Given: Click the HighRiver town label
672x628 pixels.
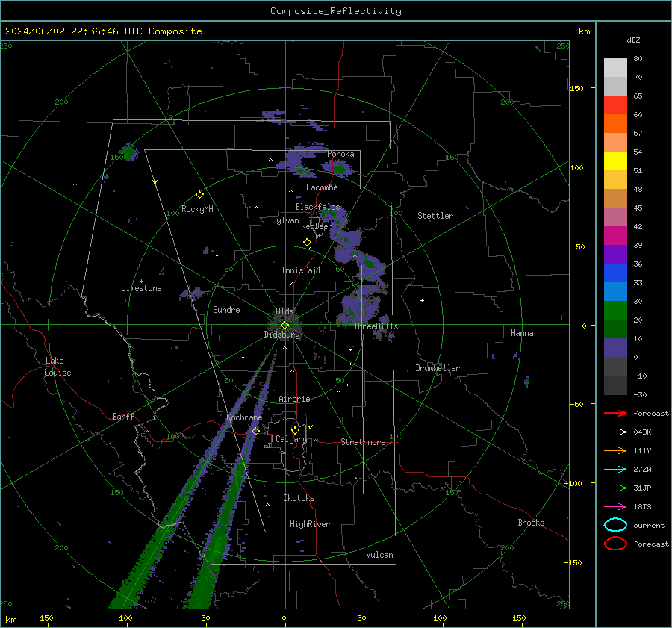Looking at the screenshot, I should tap(310, 524).
